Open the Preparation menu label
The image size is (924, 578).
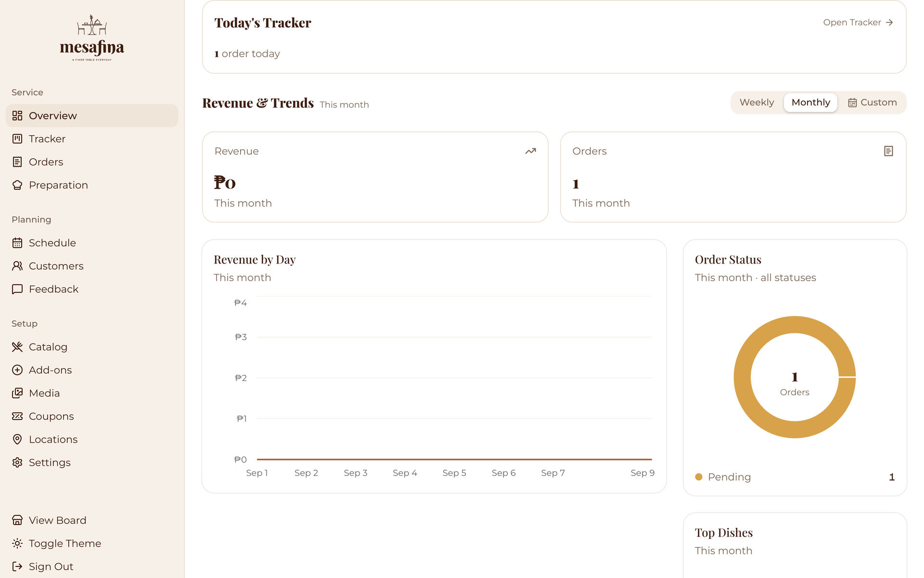[58, 185]
